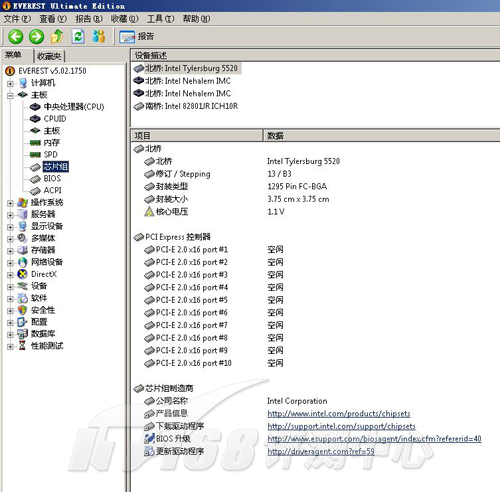
Task: Click the 数据库 database icon
Action: point(22,334)
